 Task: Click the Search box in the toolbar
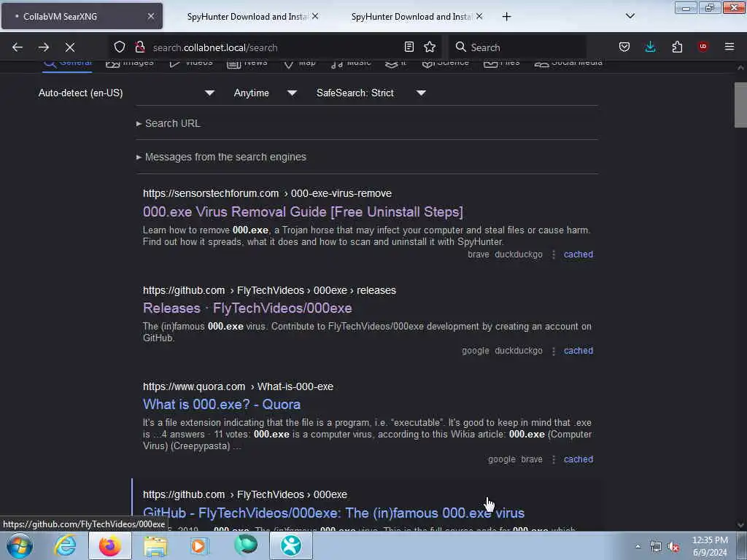[x=517, y=47]
